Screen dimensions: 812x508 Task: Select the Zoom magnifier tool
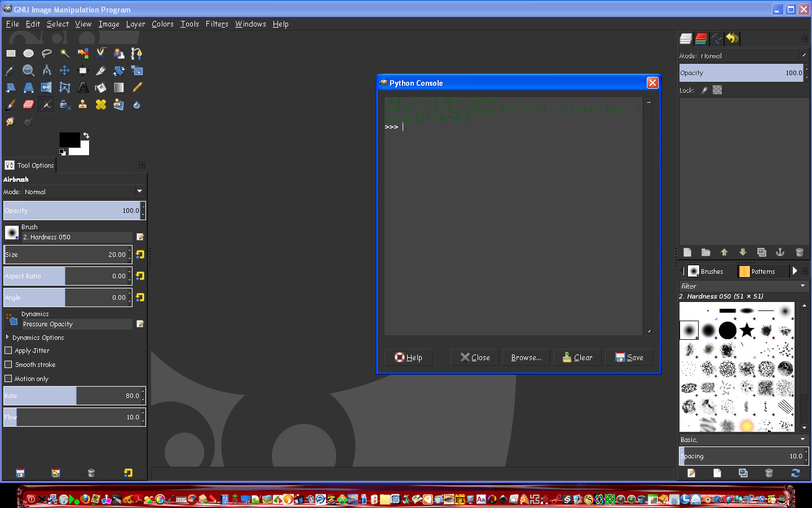pyautogui.click(x=29, y=71)
